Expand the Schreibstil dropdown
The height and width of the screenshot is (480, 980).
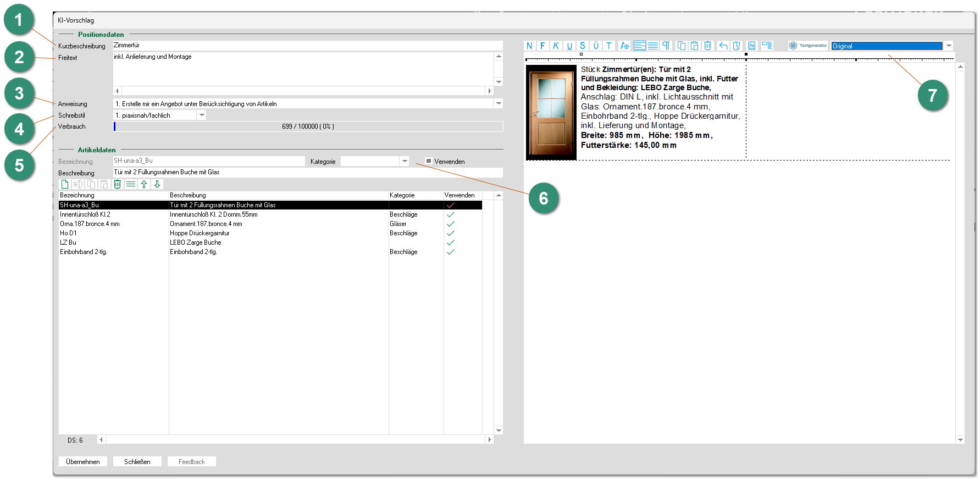[x=202, y=115]
